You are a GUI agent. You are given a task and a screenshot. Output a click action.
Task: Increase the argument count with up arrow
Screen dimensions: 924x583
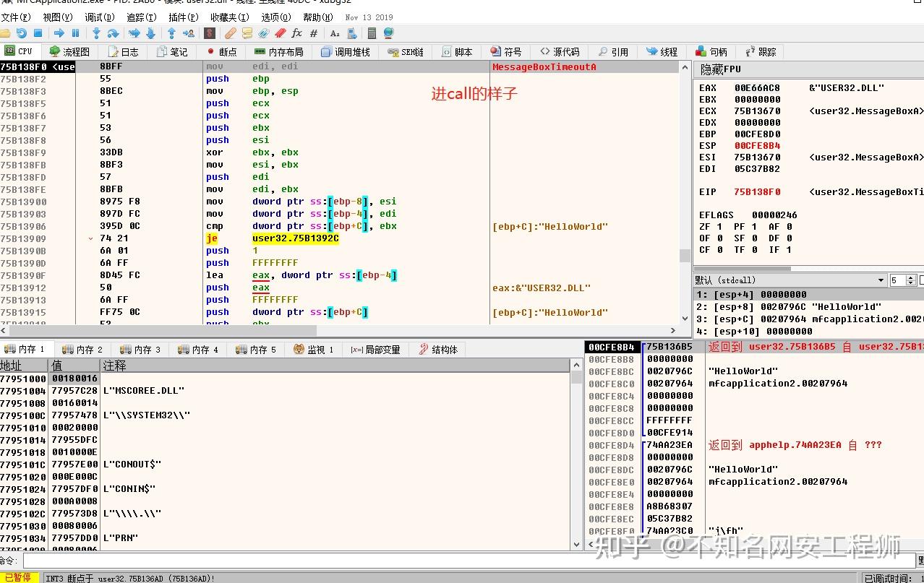(x=911, y=277)
